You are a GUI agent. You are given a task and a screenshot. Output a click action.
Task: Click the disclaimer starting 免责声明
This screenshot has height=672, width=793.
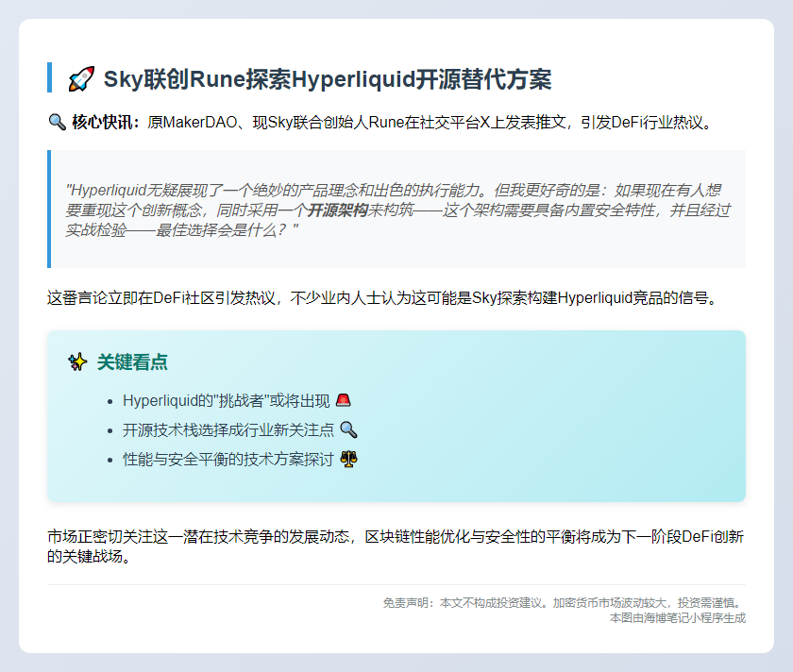[x=564, y=603]
